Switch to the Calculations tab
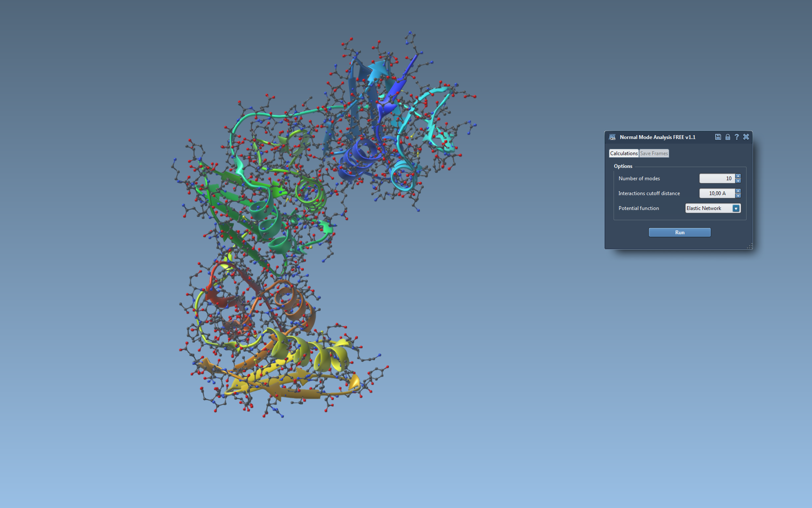 pyautogui.click(x=624, y=153)
